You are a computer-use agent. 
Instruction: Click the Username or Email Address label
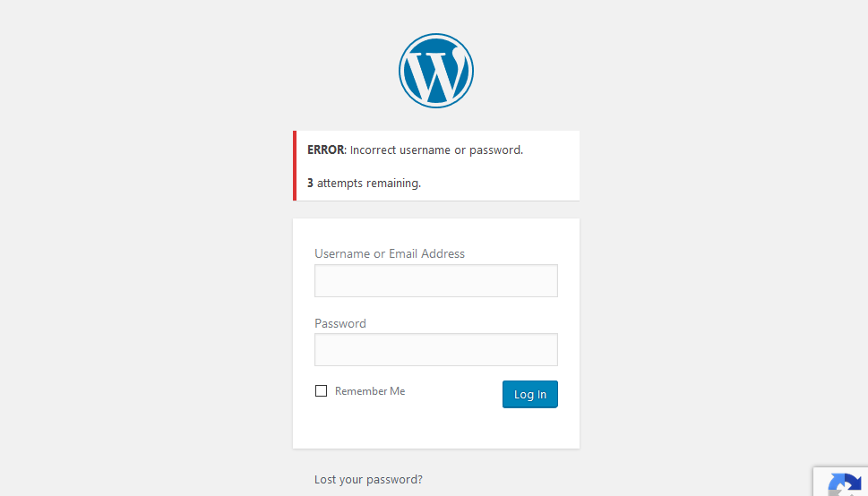(390, 253)
